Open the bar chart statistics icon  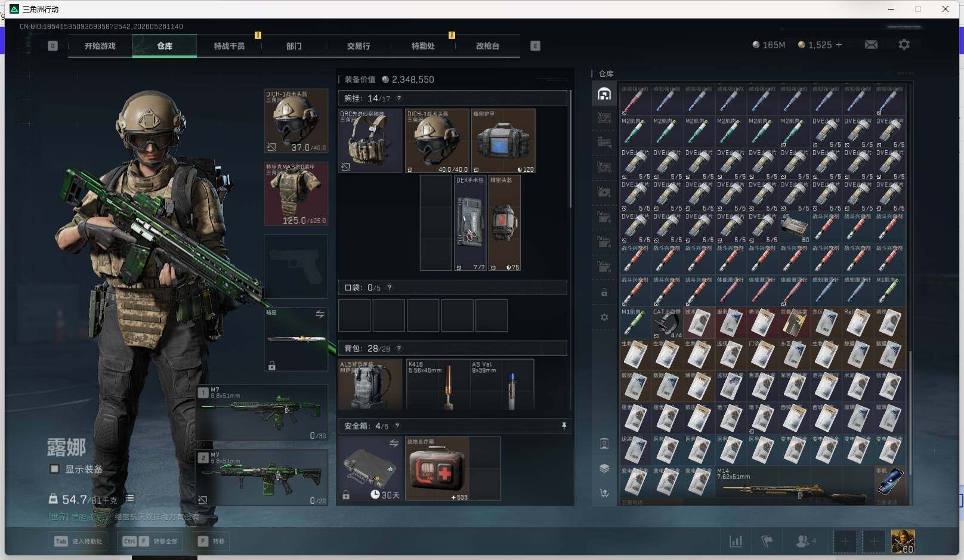tap(736, 542)
